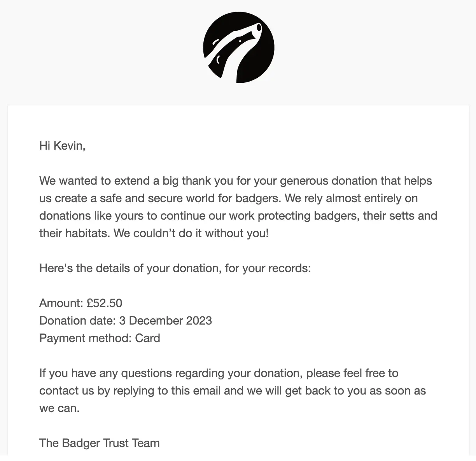The image size is (476, 461).
Task: Click "The Badger Trust Team" signature
Action: click(x=100, y=443)
